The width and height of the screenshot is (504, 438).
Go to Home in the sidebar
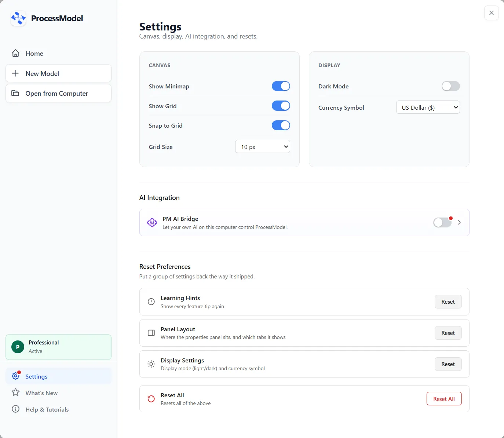pos(58,53)
